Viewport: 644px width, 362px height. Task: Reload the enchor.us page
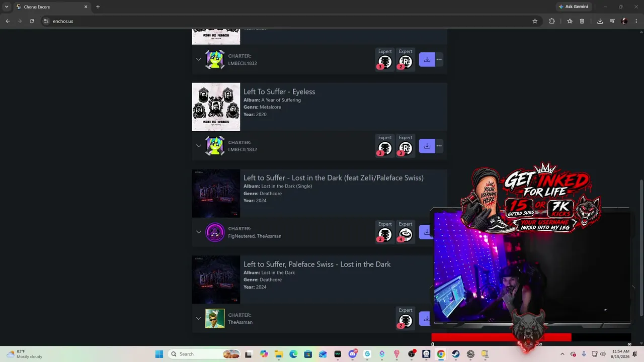click(x=32, y=21)
